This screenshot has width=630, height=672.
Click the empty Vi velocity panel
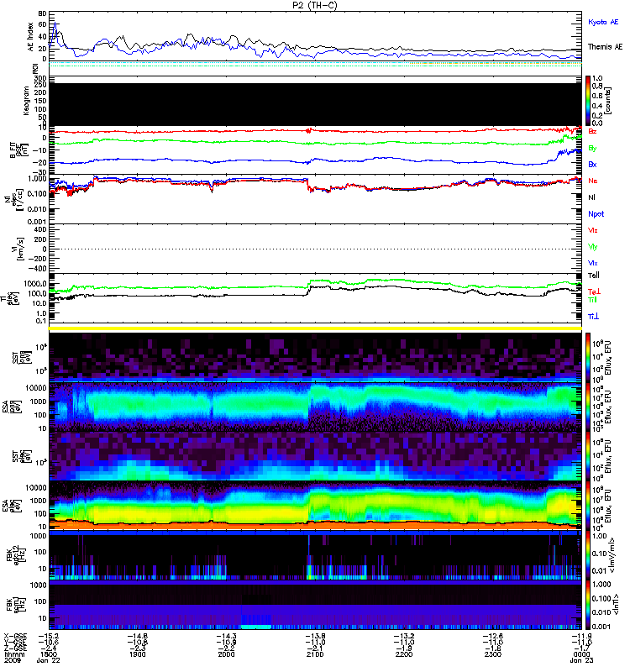coord(316,249)
